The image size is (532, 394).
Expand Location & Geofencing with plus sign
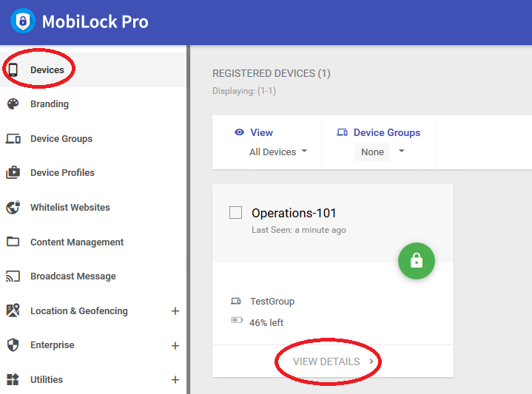point(175,311)
